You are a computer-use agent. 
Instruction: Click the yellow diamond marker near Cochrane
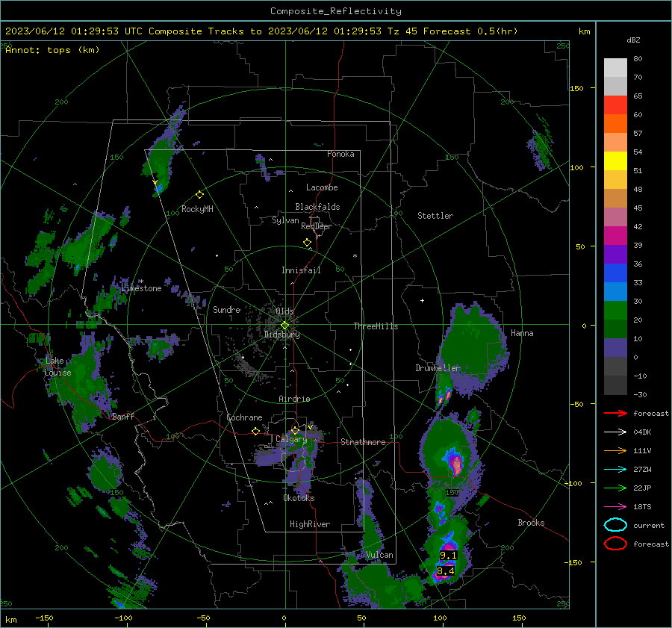click(256, 432)
